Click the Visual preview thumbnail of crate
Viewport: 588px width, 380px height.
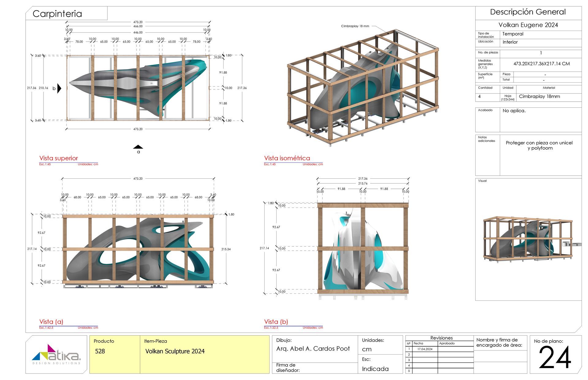[x=528, y=240]
